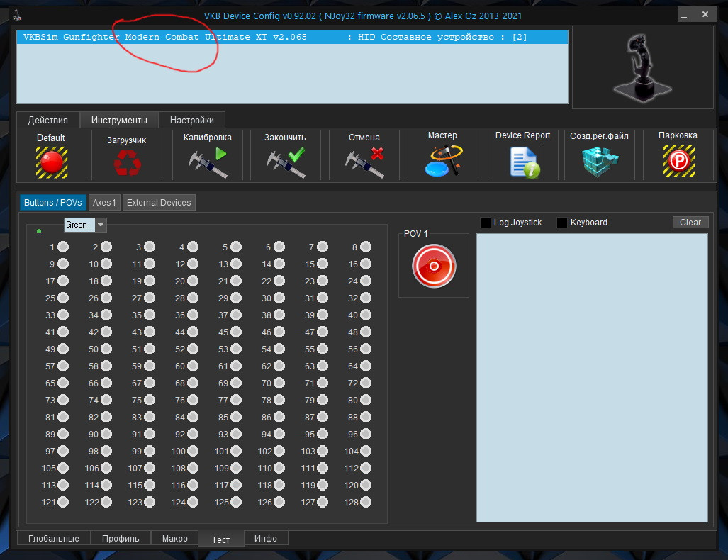Click button indicator number 1

[63, 247]
